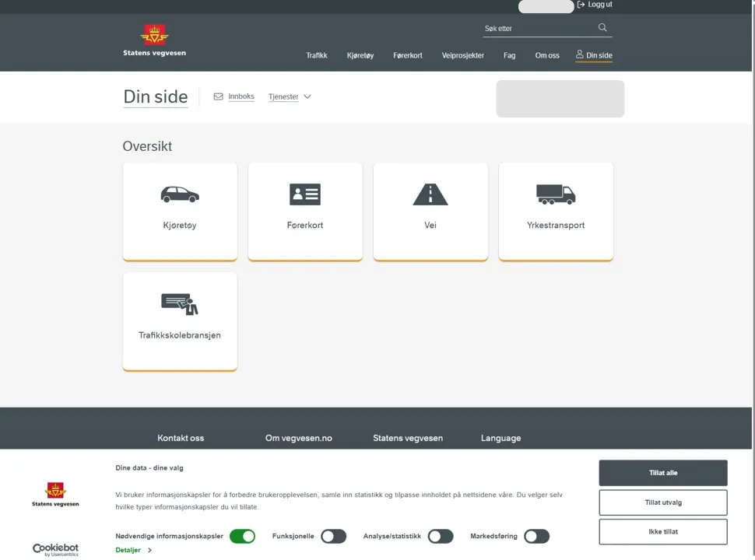The height and width of the screenshot is (560, 755).
Task: Click the Ikke tillat button
Action: [x=663, y=532]
